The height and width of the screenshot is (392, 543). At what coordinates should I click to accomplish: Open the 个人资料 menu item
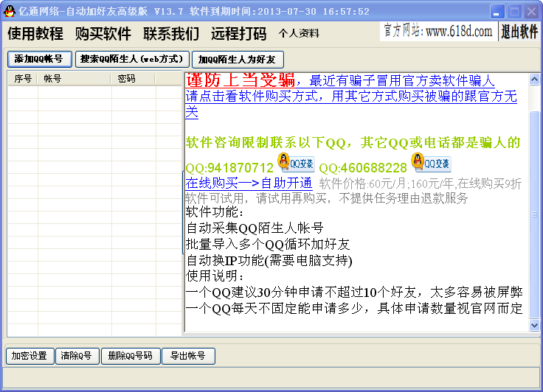(x=299, y=34)
